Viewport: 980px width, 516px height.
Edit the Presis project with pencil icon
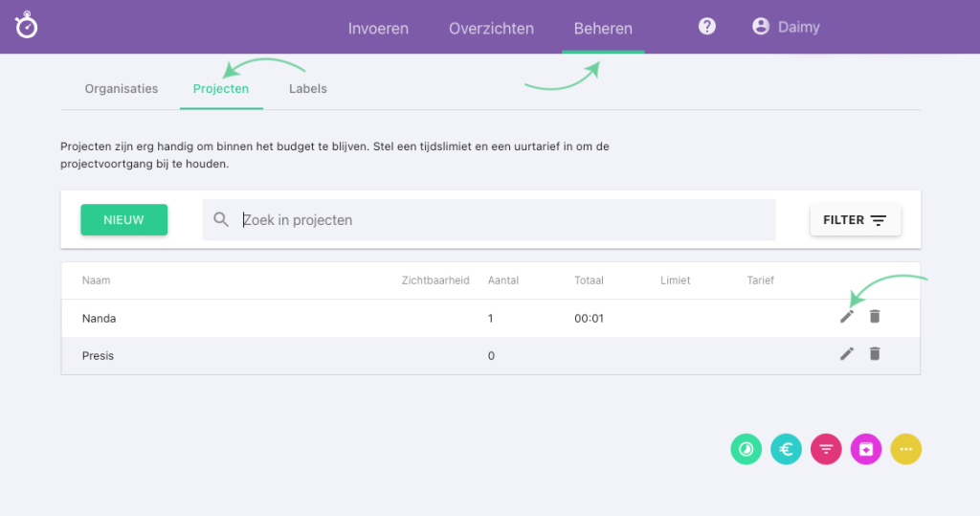click(847, 354)
